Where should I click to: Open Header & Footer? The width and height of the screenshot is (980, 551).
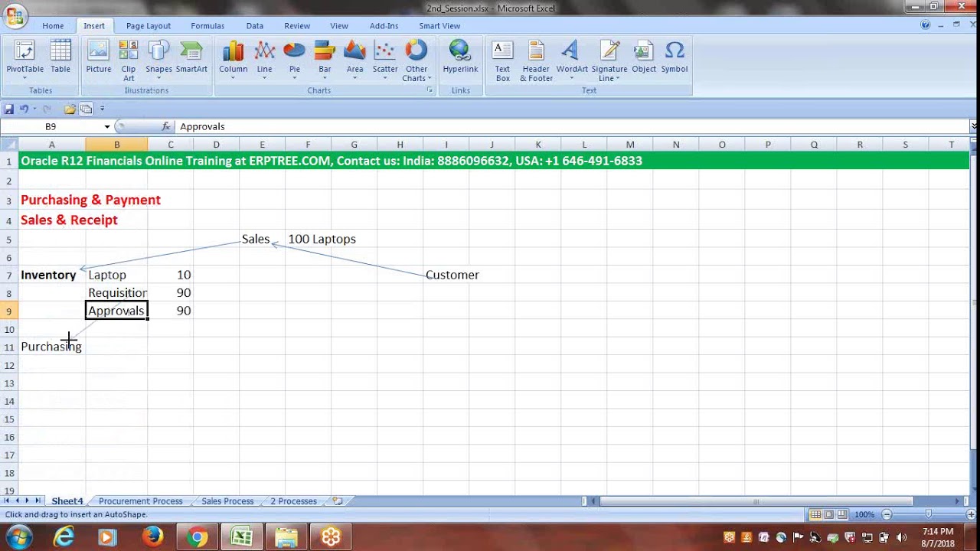click(x=536, y=61)
